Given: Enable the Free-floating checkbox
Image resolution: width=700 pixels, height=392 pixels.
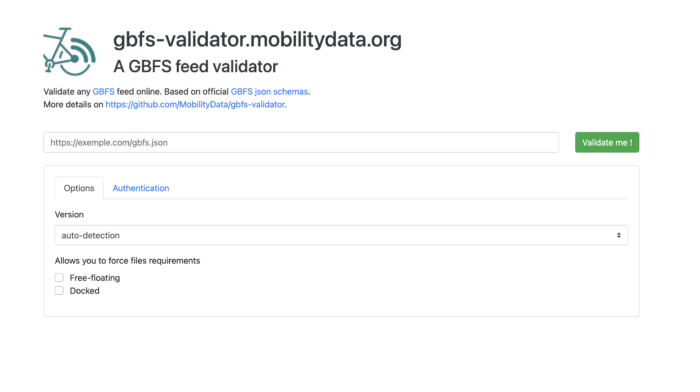Looking at the screenshot, I should [59, 278].
